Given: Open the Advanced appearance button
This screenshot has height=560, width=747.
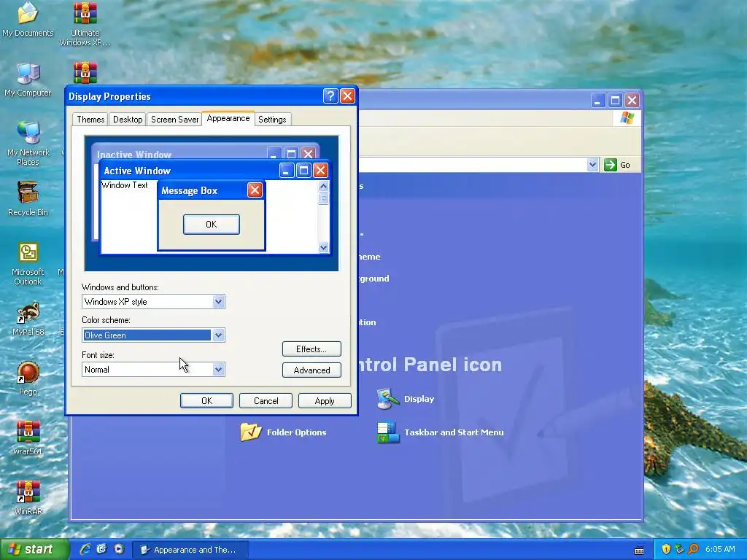Looking at the screenshot, I should pyautogui.click(x=311, y=370).
